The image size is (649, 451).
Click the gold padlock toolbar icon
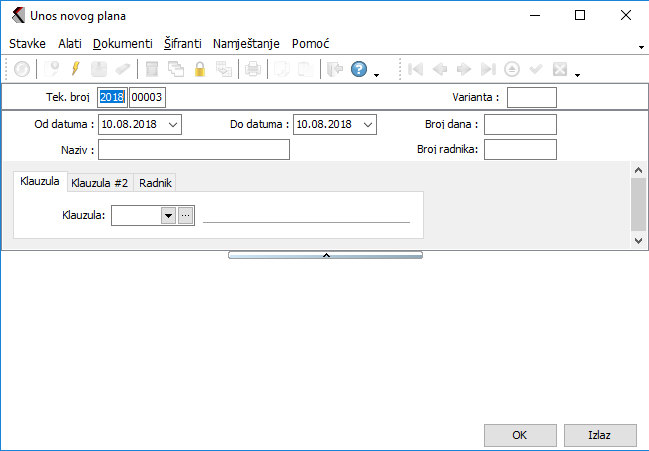click(200, 69)
